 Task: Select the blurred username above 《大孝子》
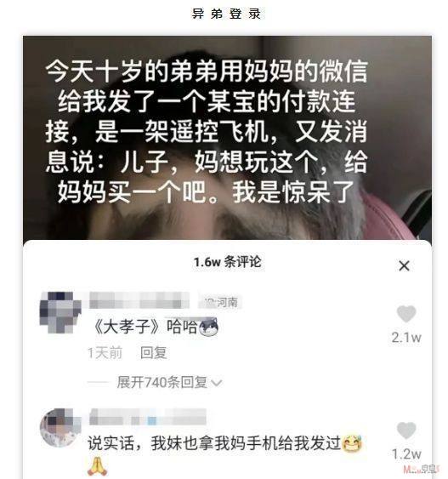click(x=139, y=300)
